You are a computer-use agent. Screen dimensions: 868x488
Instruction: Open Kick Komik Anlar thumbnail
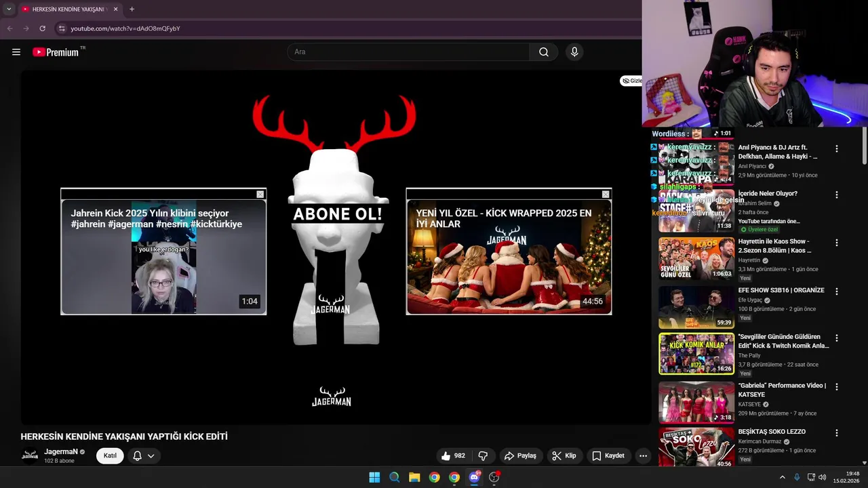click(696, 354)
